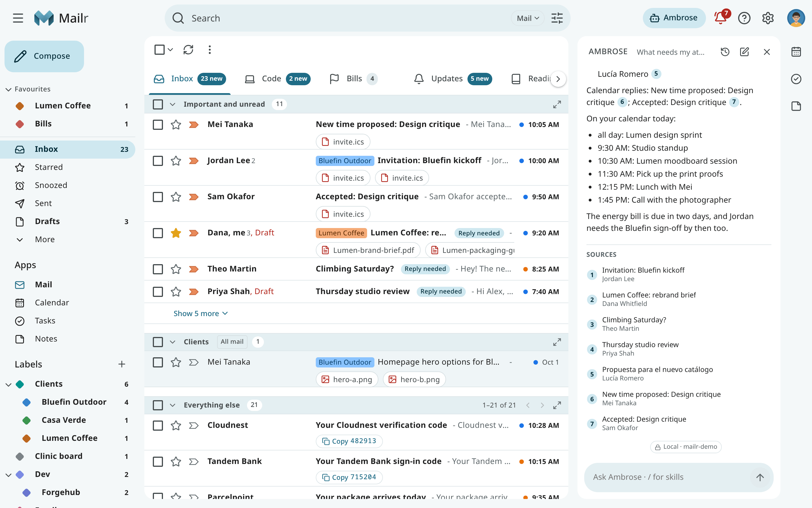
Task: Switch to the Bills tab
Action: (353, 79)
